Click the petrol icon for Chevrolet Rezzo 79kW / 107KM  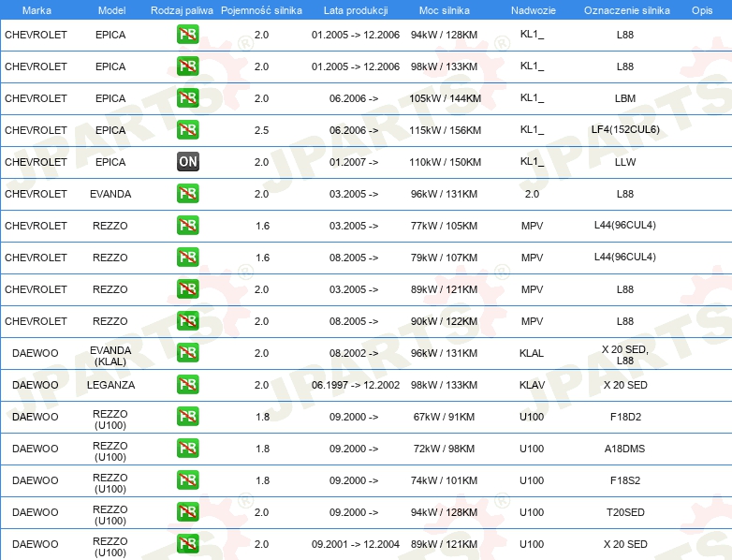click(x=187, y=257)
